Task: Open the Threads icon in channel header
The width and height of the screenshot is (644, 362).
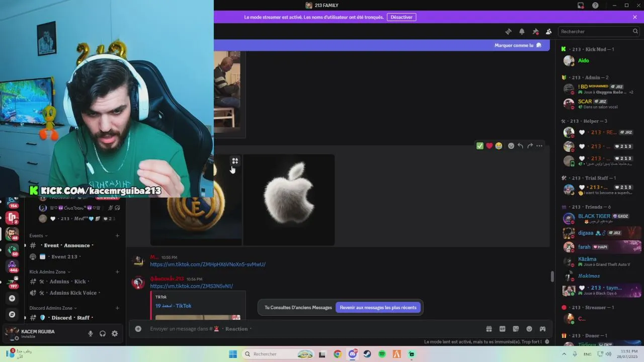Action: pos(508,31)
